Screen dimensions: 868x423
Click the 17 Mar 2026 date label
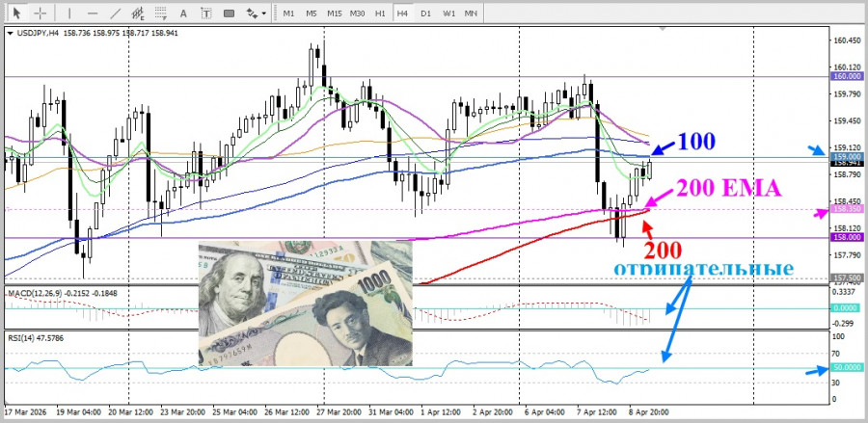(x=25, y=412)
